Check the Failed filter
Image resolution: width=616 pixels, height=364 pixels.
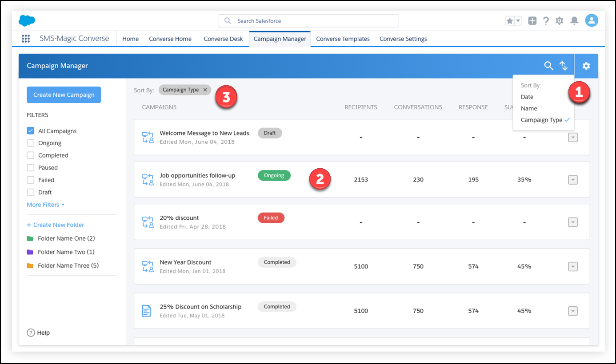(31, 180)
